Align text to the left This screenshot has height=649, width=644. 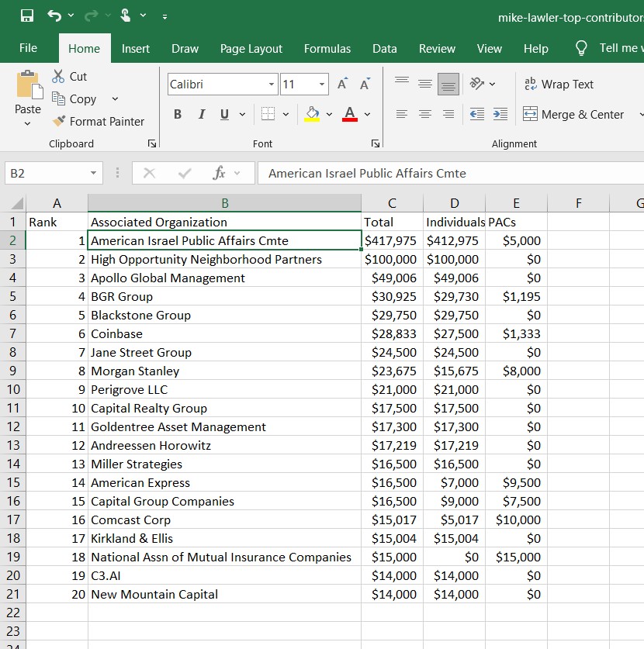402,114
